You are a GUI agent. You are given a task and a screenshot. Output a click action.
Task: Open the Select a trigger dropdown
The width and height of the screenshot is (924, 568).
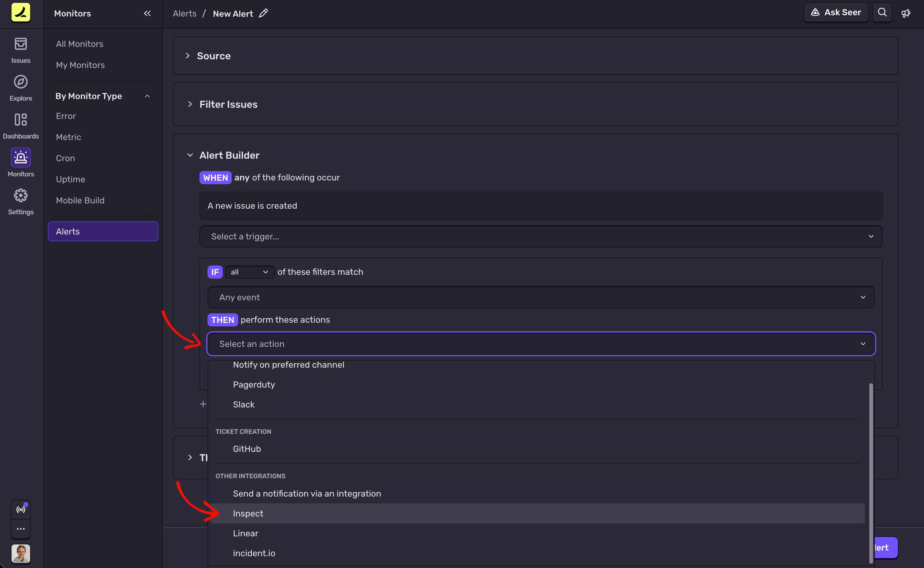coord(541,236)
